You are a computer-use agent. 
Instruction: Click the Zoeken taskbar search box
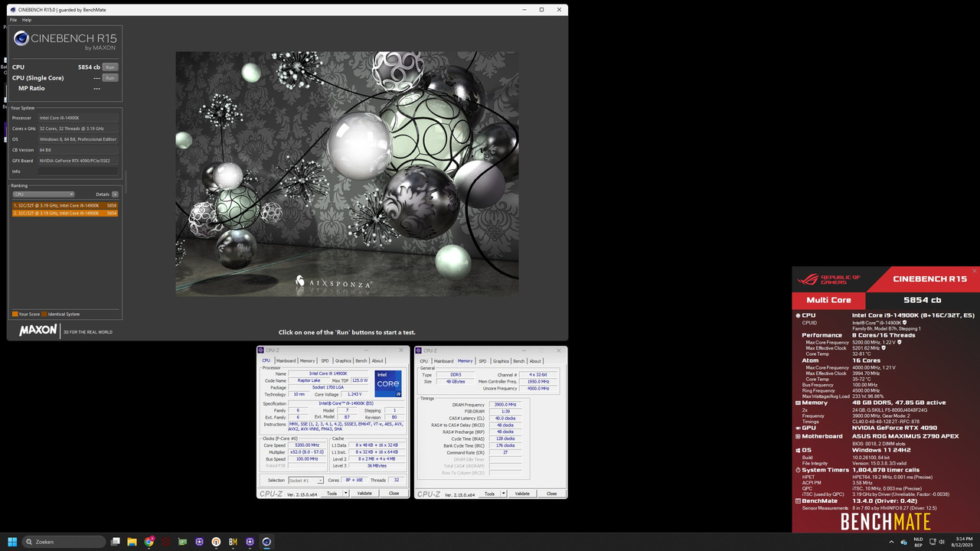point(64,542)
